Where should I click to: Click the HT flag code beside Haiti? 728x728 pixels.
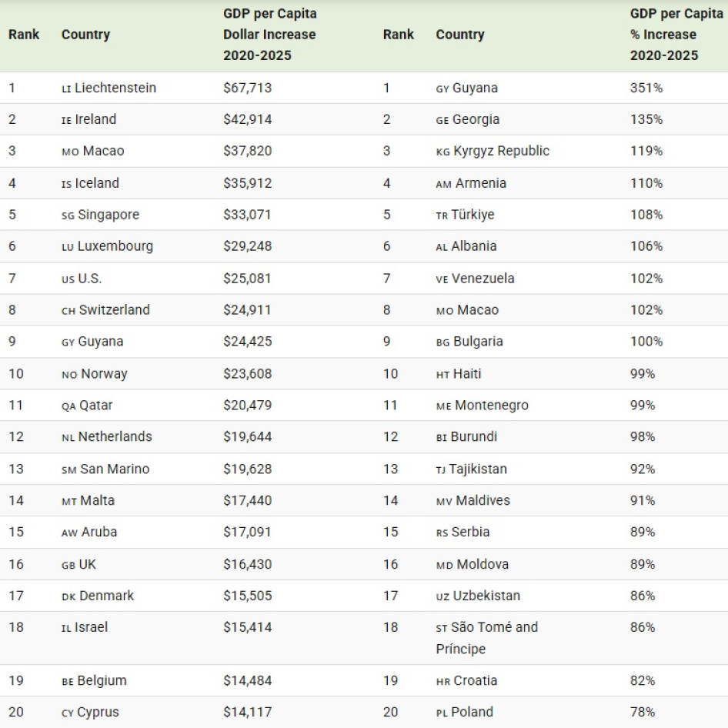(x=442, y=375)
